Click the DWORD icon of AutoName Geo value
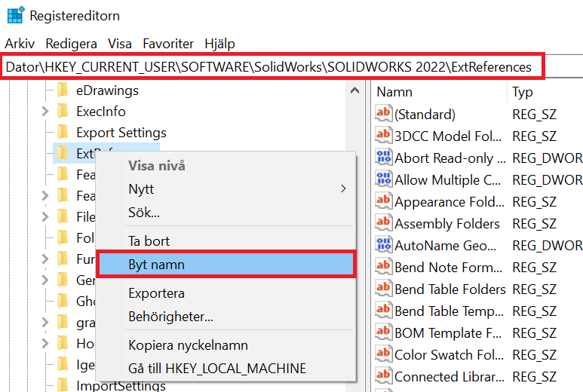Image resolution: width=583 pixels, height=392 pixels. [x=384, y=246]
